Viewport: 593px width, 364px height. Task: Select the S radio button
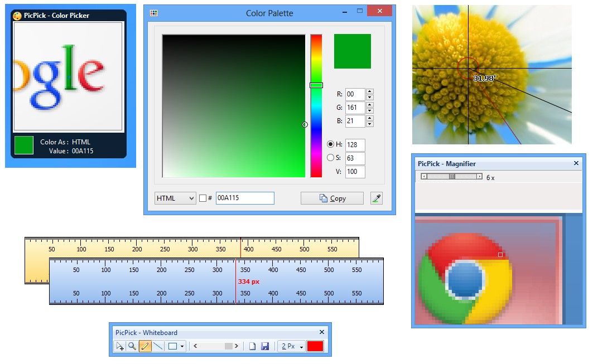(330, 158)
